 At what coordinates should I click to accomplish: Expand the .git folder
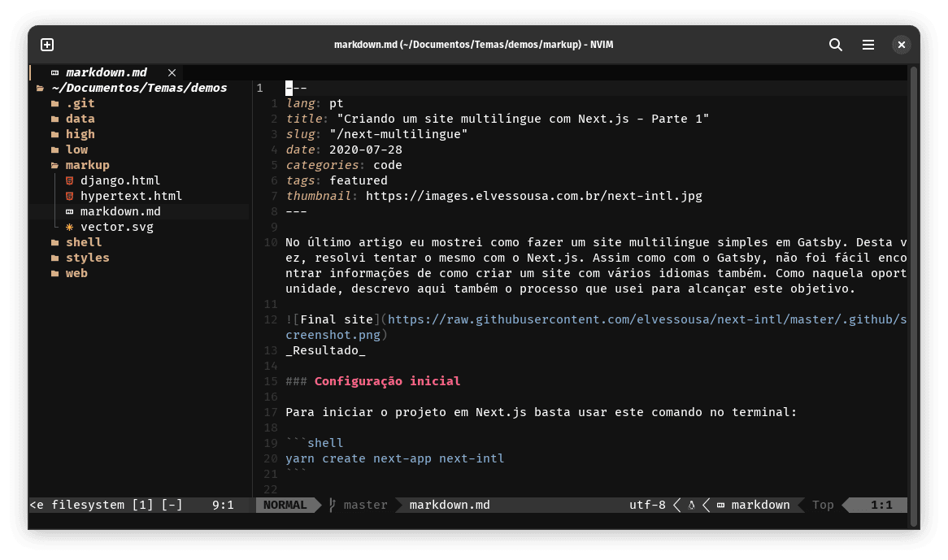[x=80, y=103]
